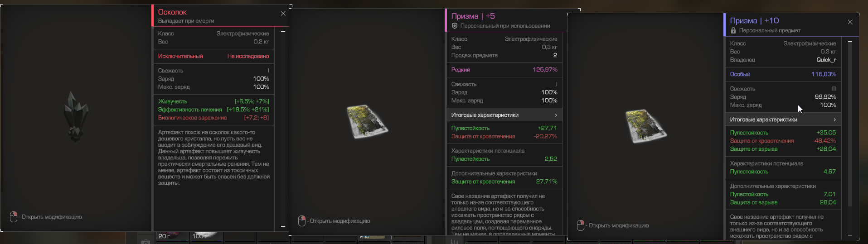
Task: Click chevron arrow in Призма +5 stats row
Action: point(556,115)
